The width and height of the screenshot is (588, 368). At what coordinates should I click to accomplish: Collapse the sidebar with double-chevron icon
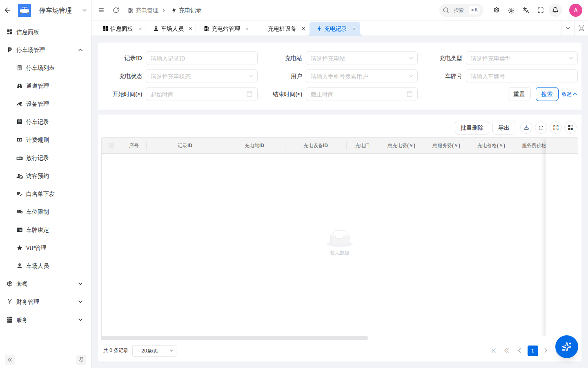[x=10, y=360]
